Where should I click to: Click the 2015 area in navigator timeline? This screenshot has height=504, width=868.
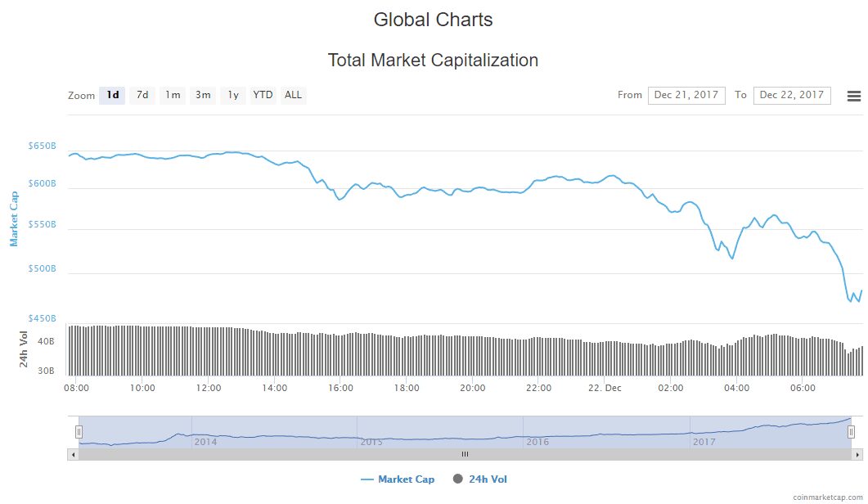coord(371,442)
